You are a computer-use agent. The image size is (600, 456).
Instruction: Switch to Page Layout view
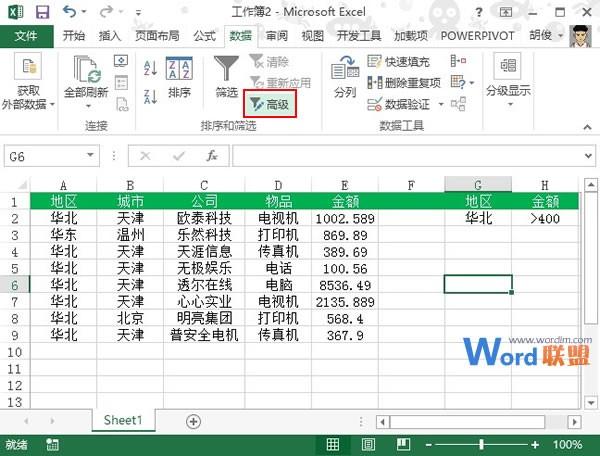tap(368, 445)
